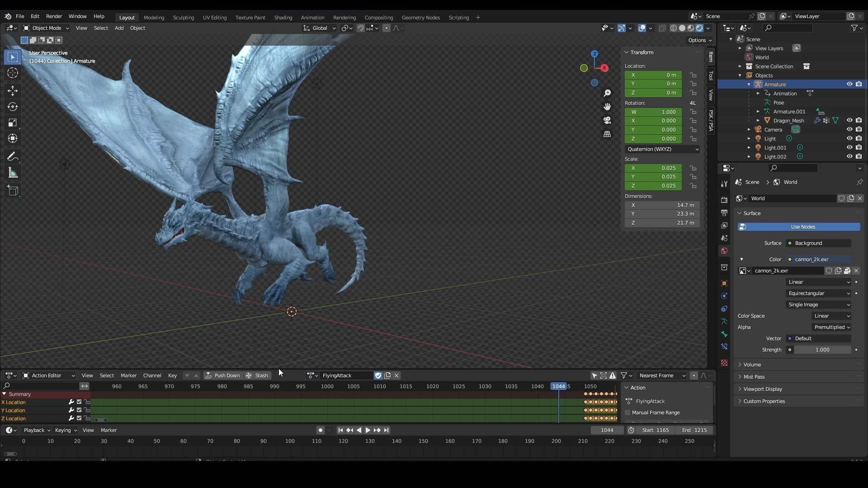Switch to the Animation workspace tab

312,18
